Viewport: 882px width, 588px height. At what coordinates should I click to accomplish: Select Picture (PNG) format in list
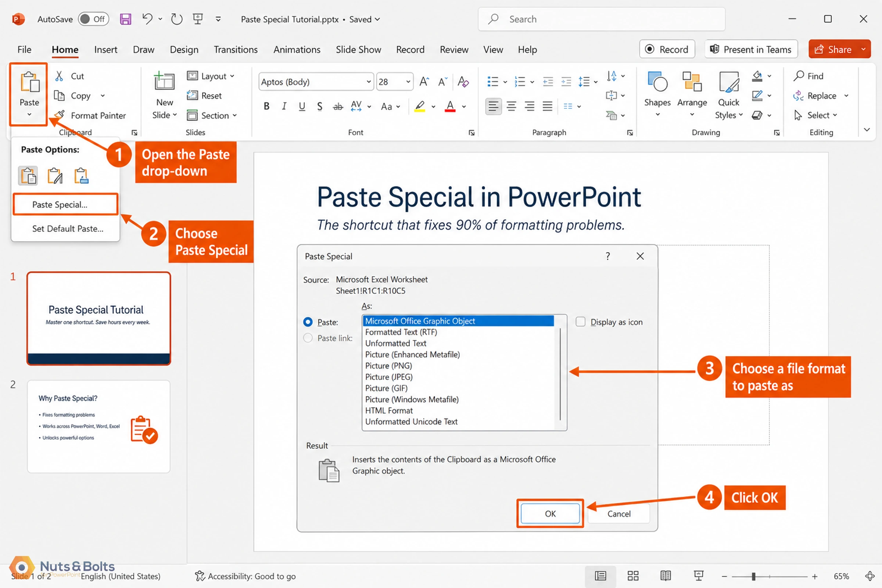458,366
